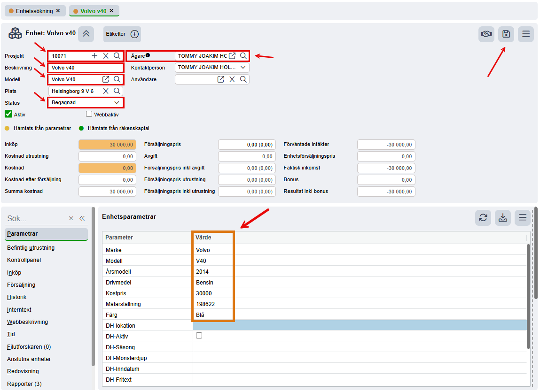
Task: Click the parameter table vertical scrollbar
Action: click(x=528, y=296)
